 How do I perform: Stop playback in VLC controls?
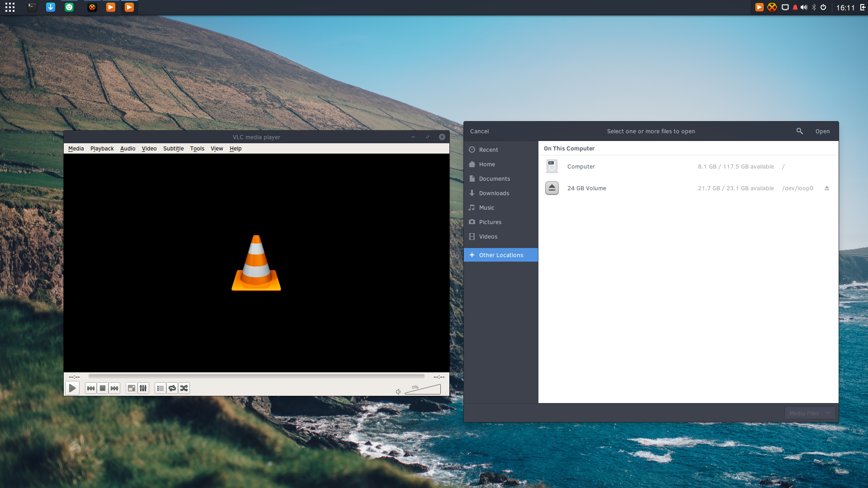(x=103, y=388)
